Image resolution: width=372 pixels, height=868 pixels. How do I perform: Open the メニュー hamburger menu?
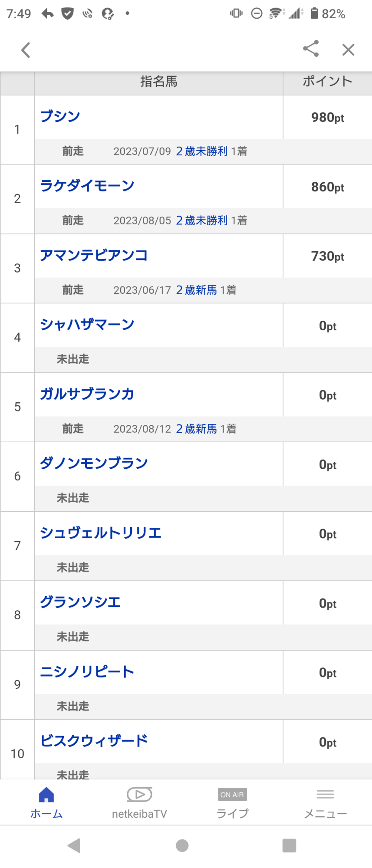[325, 803]
